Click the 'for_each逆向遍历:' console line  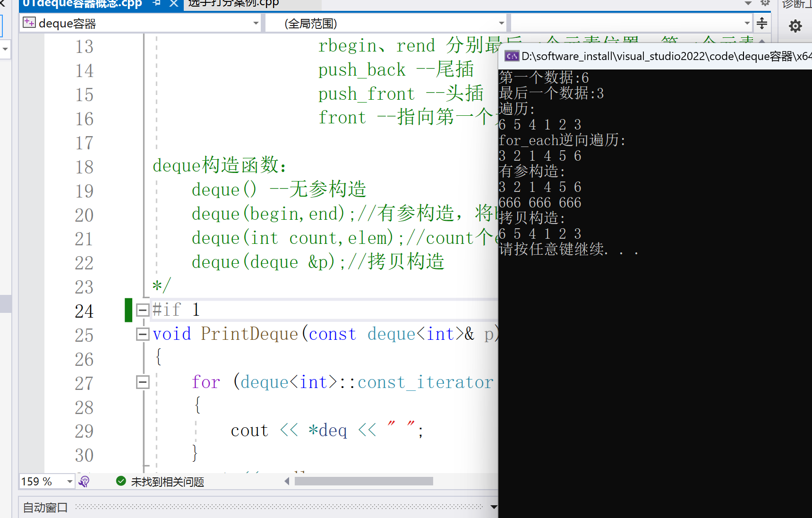562,140
